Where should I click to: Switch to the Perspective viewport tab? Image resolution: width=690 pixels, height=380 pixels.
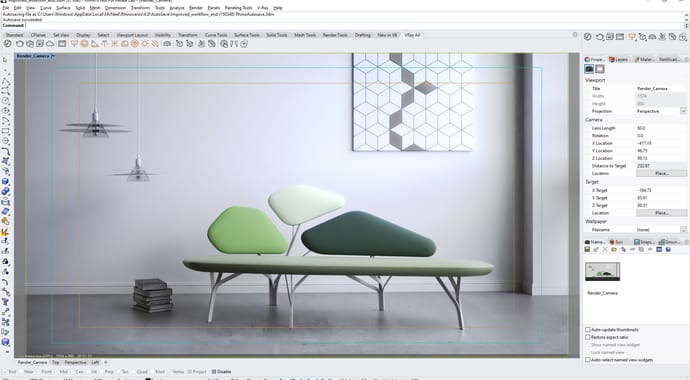75,362
